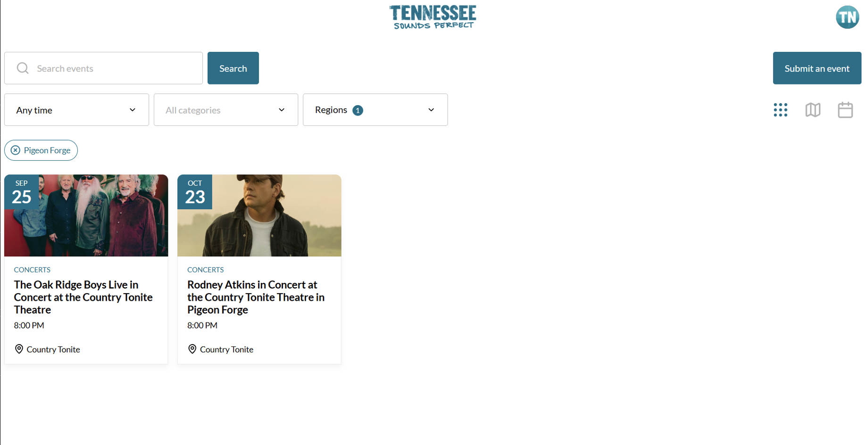868x445 pixels.
Task: Click Concerts category on Rodney Atkins card
Action: (205, 270)
